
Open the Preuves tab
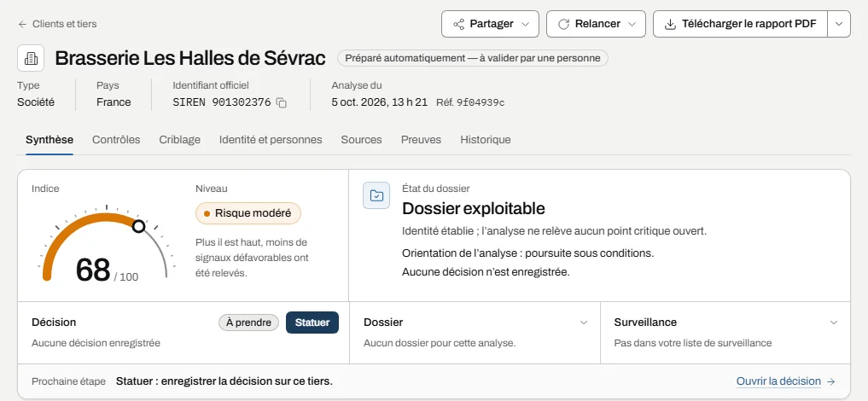[421, 140]
